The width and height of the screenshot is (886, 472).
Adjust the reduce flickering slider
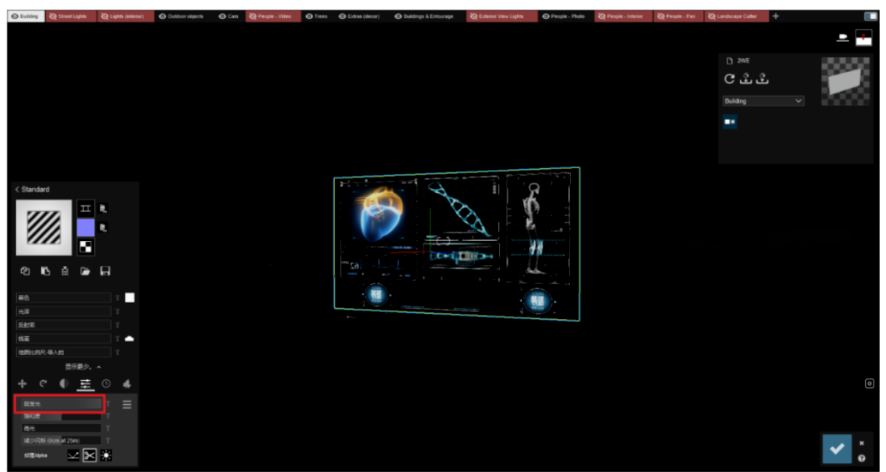click(x=61, y=440)
